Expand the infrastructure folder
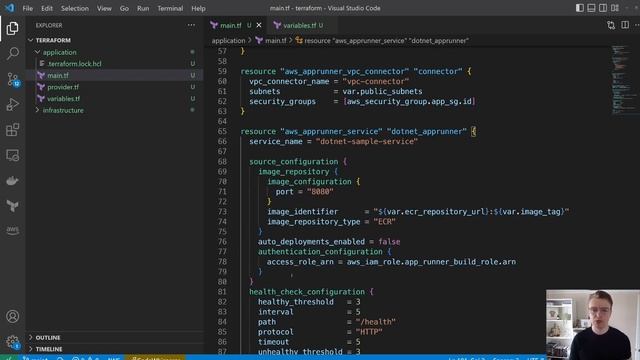 [63, 110]
